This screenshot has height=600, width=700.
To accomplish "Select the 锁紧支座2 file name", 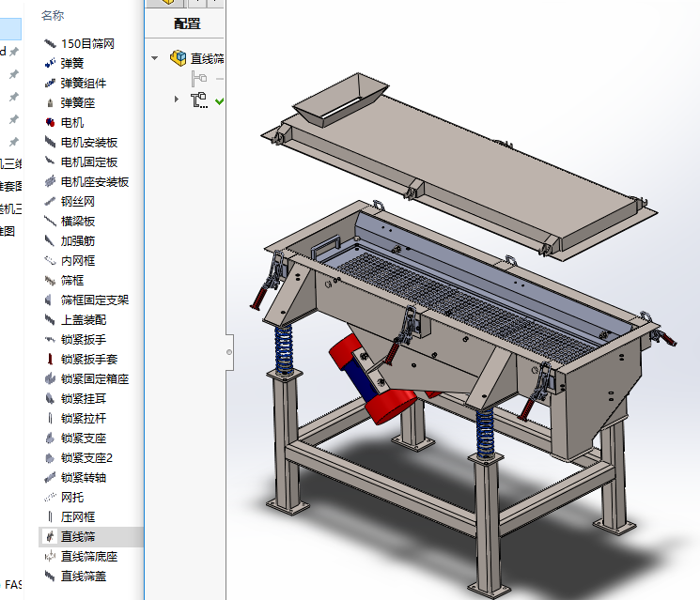I will [x=86, y=457].
